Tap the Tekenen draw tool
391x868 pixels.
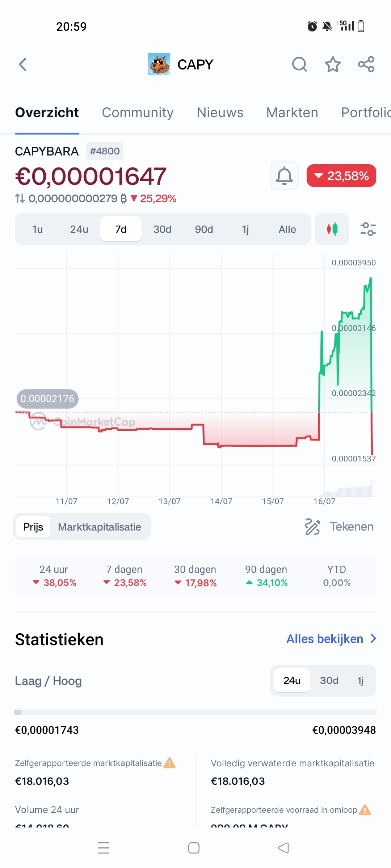339,527
